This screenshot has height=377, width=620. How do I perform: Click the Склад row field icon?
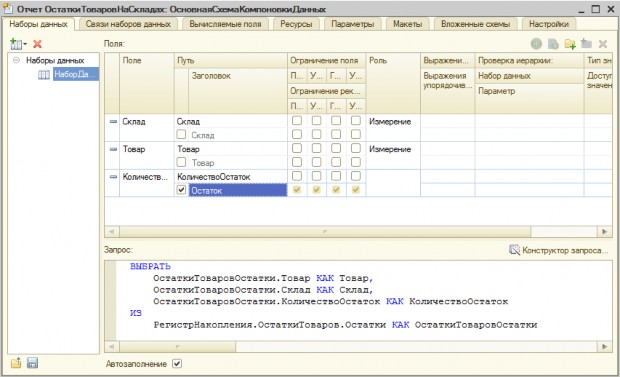pyautogui.click(x=113, y=121)
